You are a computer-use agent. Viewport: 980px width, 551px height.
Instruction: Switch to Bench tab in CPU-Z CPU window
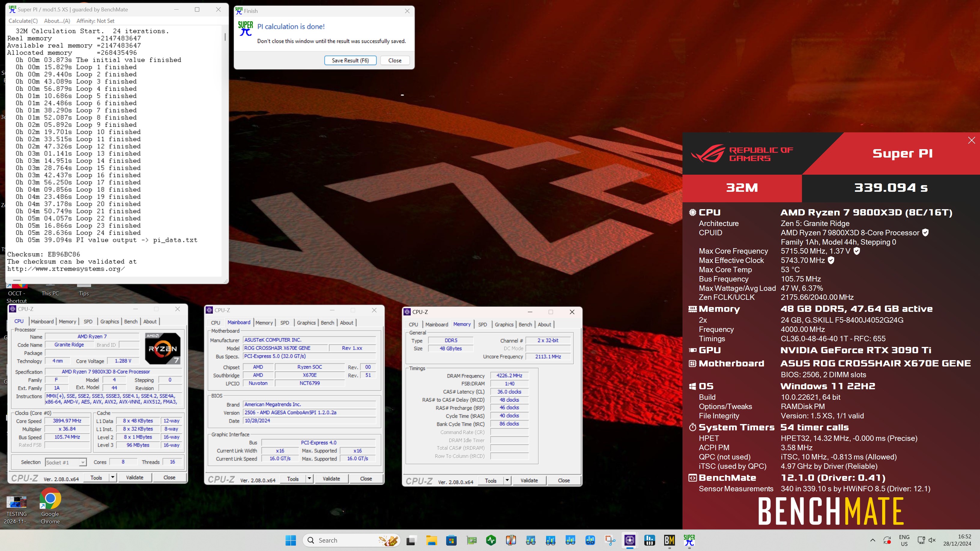(x=131, y=321)
